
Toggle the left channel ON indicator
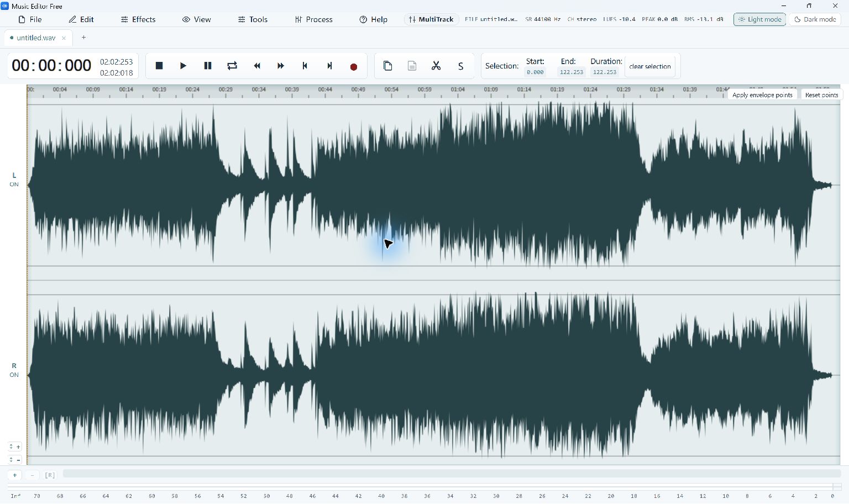tap(14, 185)
